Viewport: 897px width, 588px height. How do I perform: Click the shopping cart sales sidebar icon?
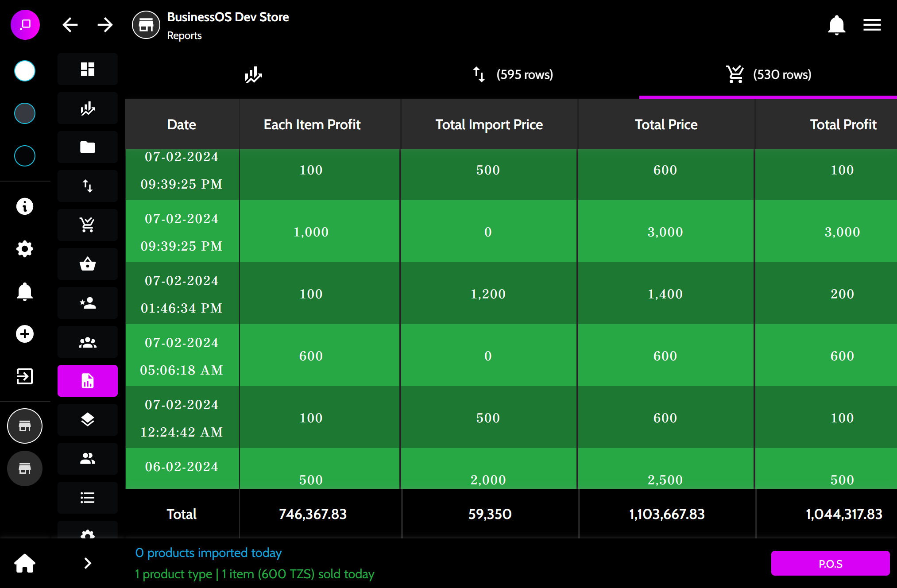88,225
